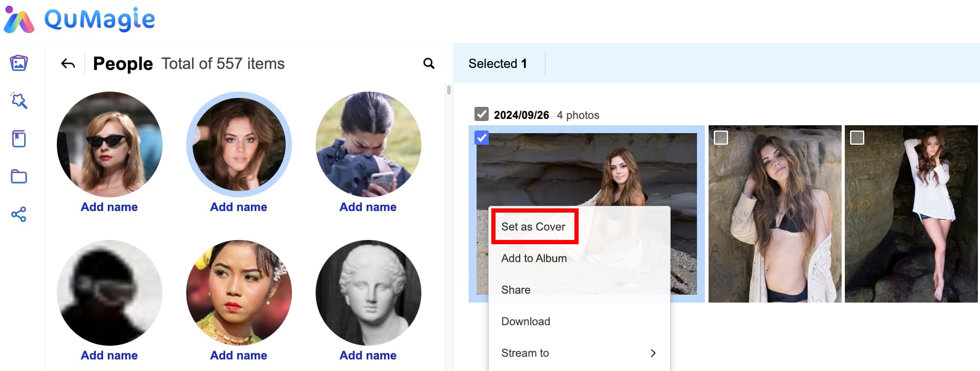This screenshot has height=371, width=980.
Task: Add name for the blonde woman with sunglasses
Action: click(x=109, y=207)
